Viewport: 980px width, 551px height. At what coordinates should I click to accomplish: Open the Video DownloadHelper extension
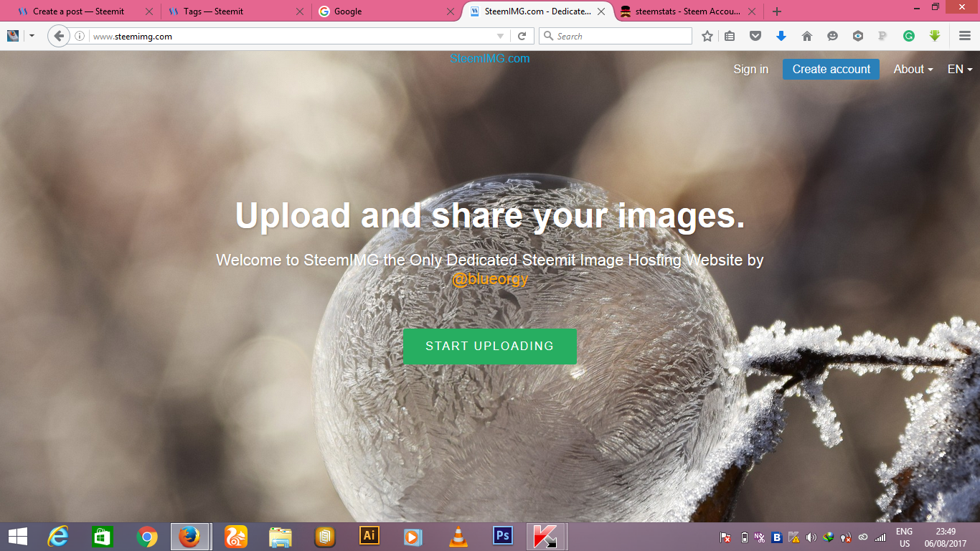tap(934, 35)
